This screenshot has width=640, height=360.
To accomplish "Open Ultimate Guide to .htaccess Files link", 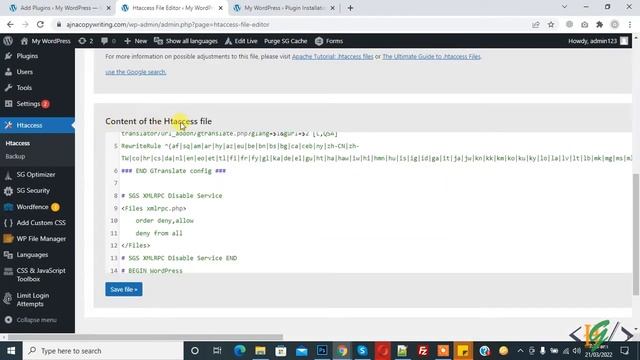I will pyautogui.click(x=431, y=56).
